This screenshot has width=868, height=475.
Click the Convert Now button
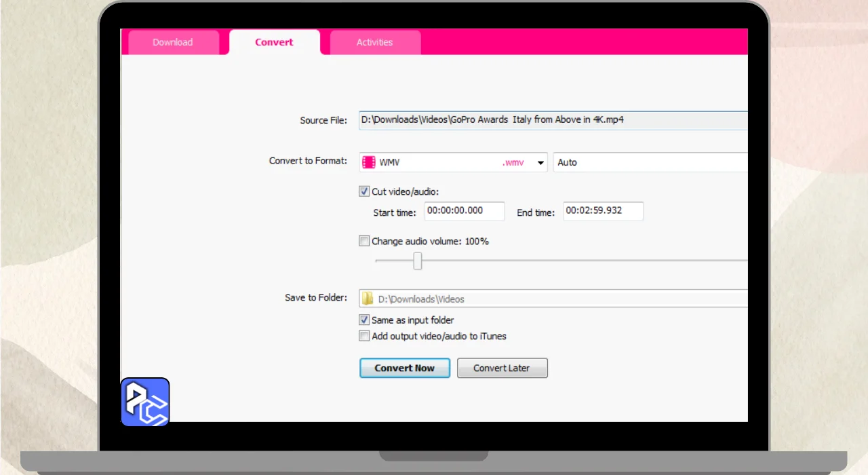tap(404, 368)
